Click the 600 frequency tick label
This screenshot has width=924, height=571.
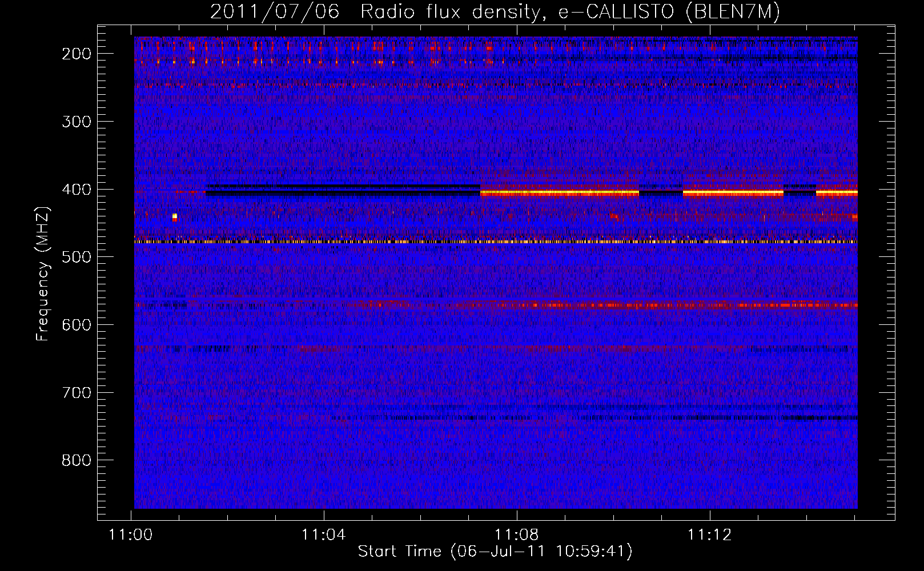click(77, 325)
